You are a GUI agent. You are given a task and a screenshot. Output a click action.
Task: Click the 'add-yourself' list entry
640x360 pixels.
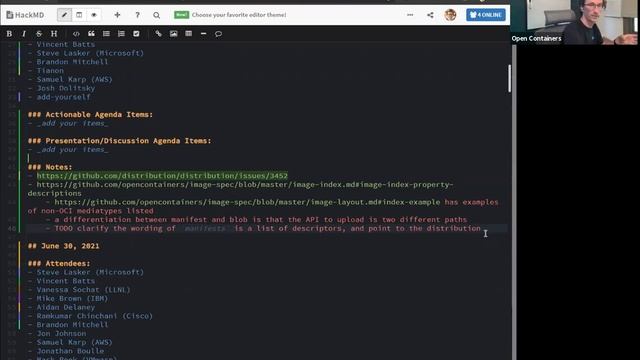pos(63,97)
